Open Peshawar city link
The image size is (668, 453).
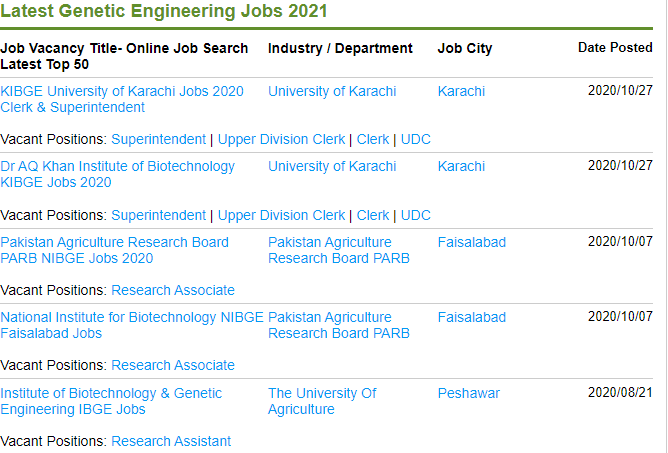click(x=469, y=393)
